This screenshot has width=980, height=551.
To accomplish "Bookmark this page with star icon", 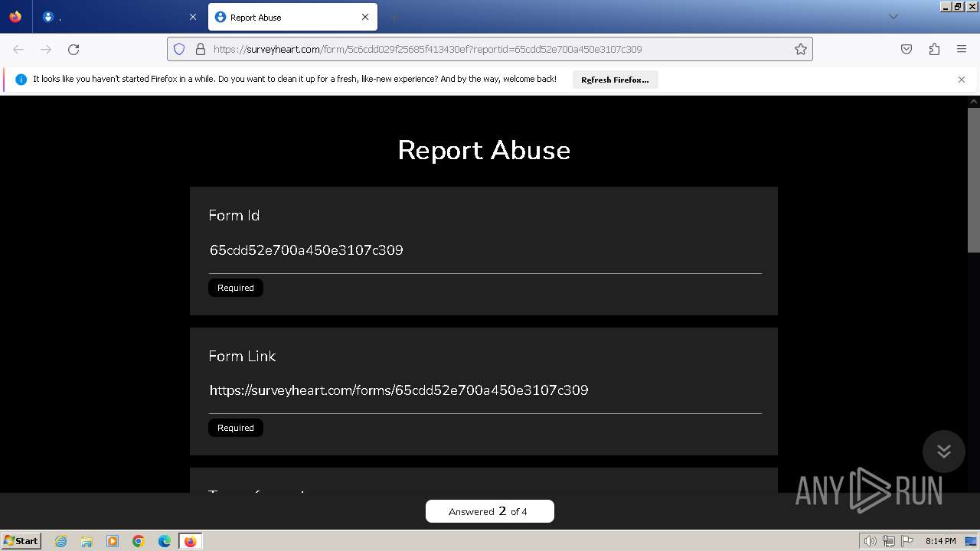I will (801, 49).
